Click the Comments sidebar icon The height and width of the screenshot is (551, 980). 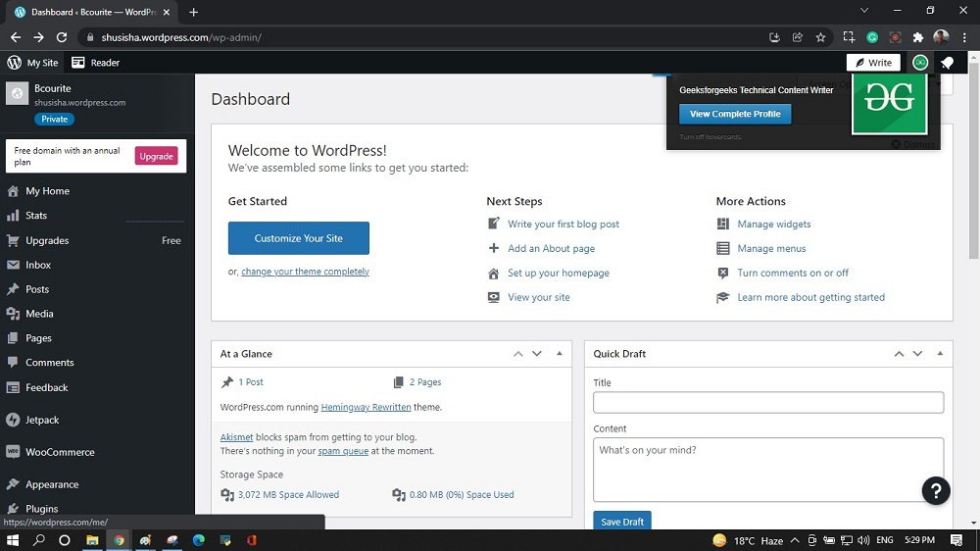pyautogui.click(x=13, y=362)
